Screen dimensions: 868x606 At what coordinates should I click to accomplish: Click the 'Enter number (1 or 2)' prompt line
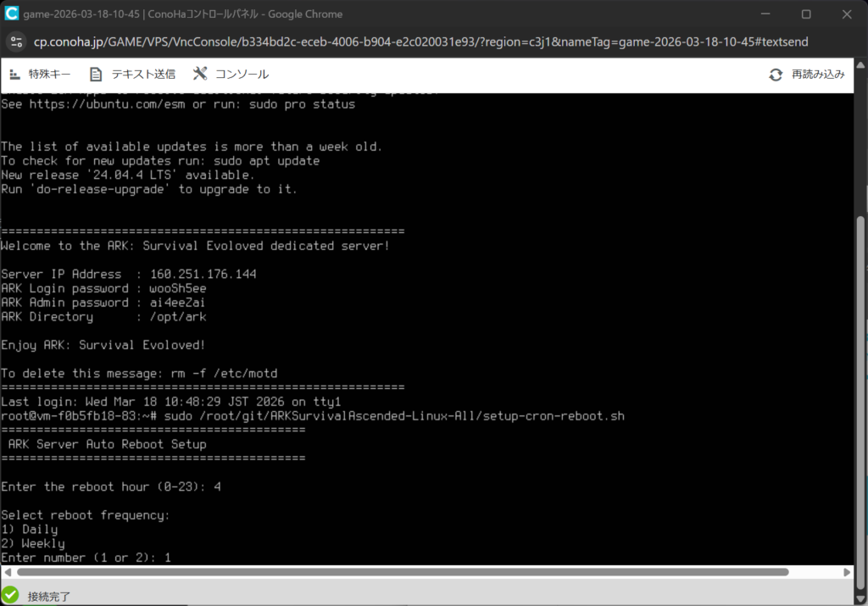pyautogui.click(x=86, y=558)
